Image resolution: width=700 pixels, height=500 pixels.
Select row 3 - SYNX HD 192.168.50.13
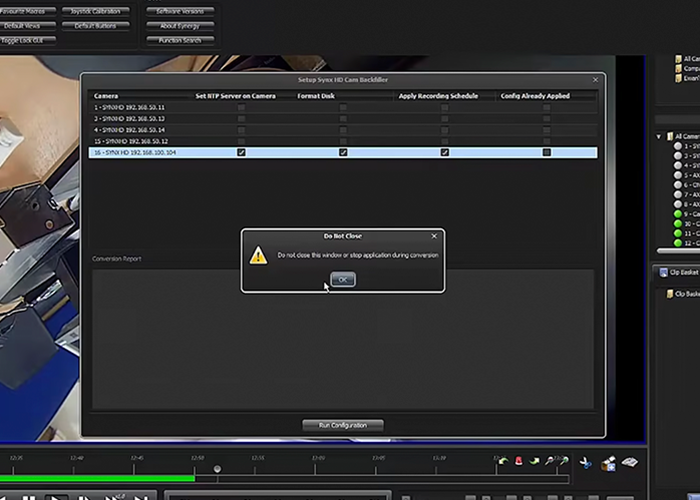click(x=343, y=119)
